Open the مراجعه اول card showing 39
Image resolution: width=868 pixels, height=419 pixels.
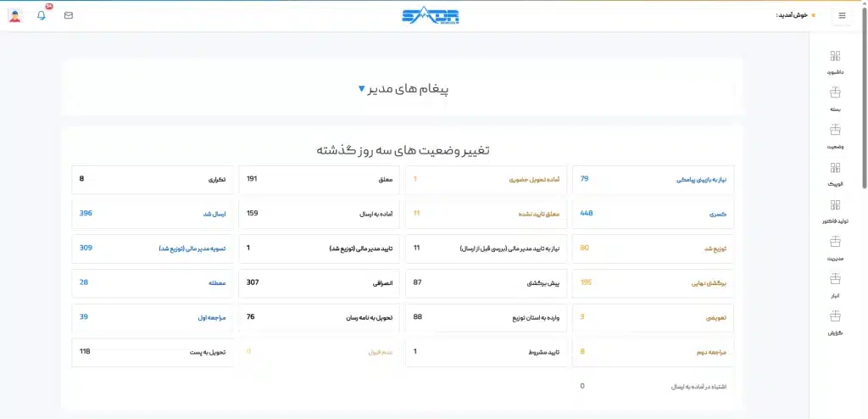pos(153,318)
